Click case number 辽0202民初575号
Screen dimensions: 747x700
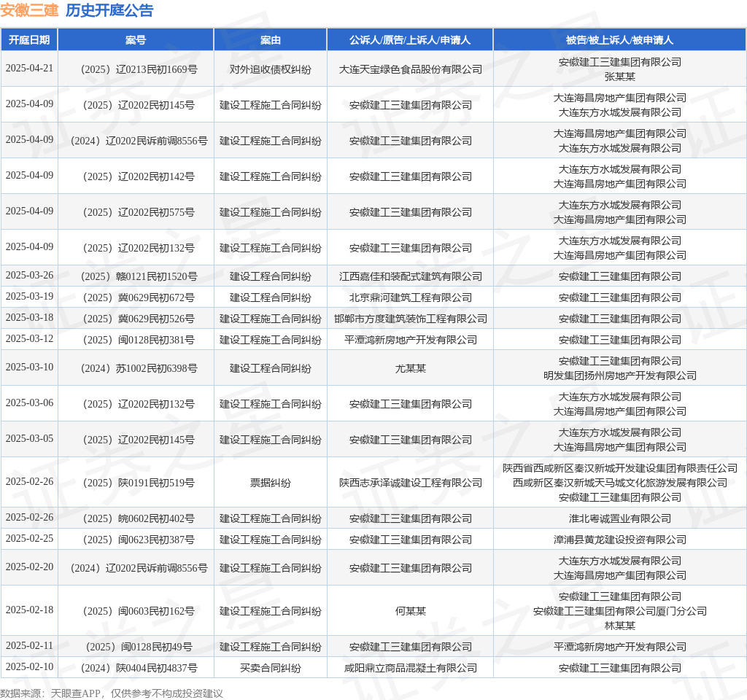click(x=139, y=212)
